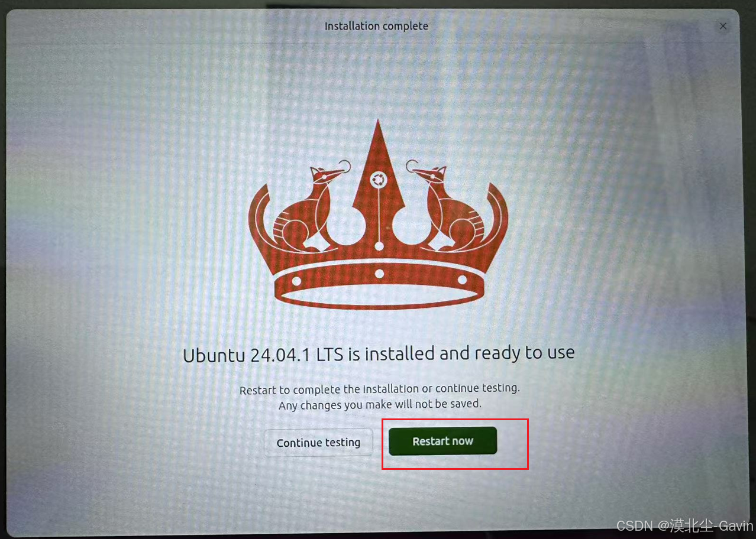
Task: Click the center dot on the crown band
Action: pos(379,274)
